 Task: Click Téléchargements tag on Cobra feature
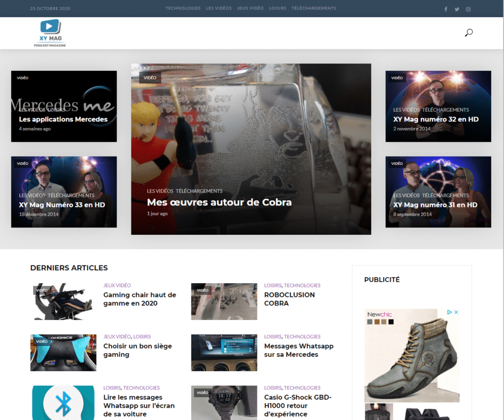[199, 191]
